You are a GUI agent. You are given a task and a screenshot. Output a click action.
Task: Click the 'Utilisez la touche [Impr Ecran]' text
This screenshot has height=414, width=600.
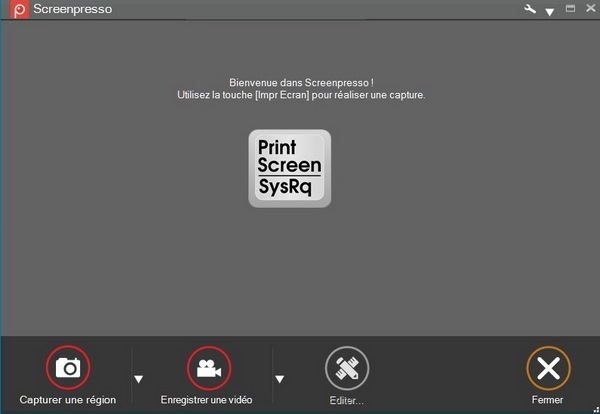click(x=243, y=95)
